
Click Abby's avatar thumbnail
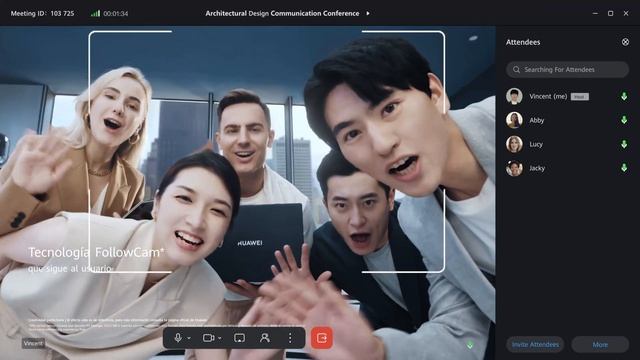tap(514, 120)
